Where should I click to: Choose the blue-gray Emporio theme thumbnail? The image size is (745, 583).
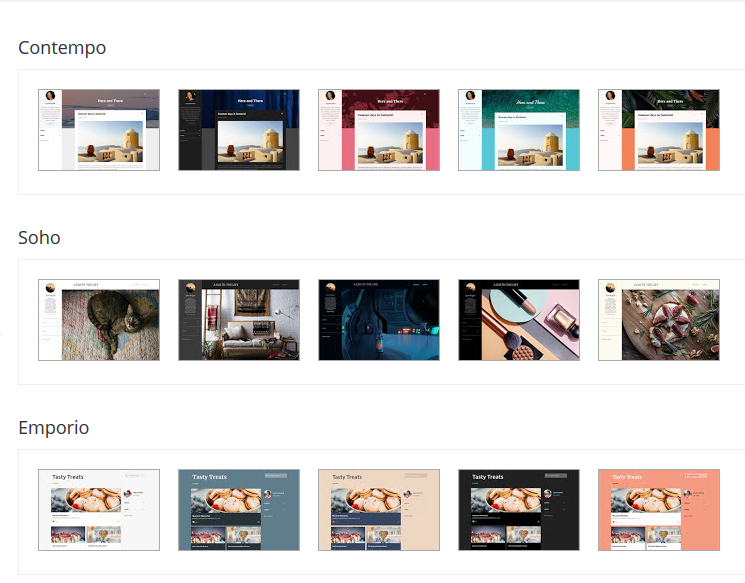coord(239,510)
